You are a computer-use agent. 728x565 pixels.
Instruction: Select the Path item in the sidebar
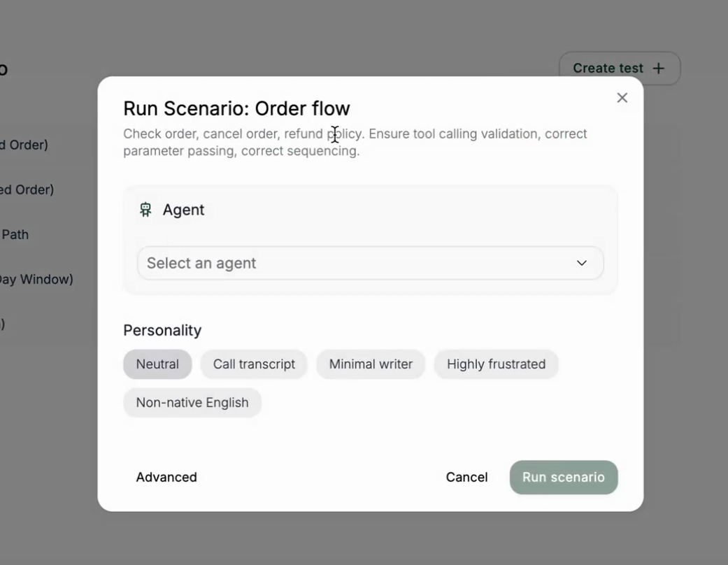point(15,234)
